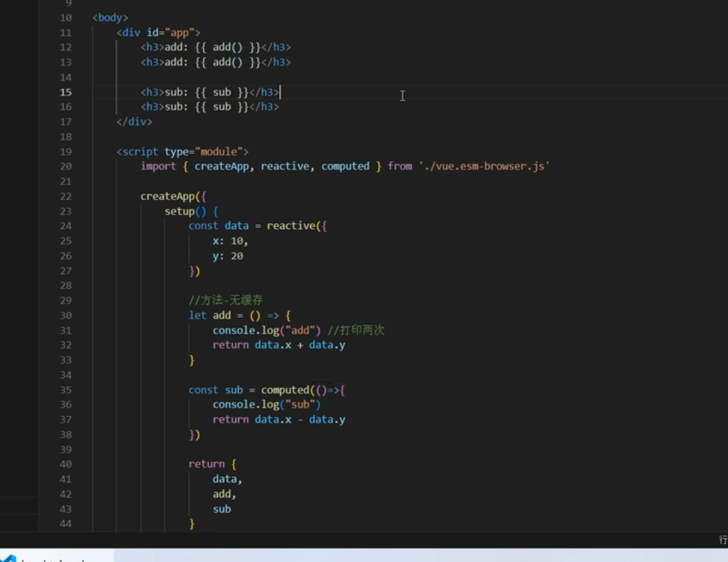
Task: Click the x: 10, property
Action: 231,241
